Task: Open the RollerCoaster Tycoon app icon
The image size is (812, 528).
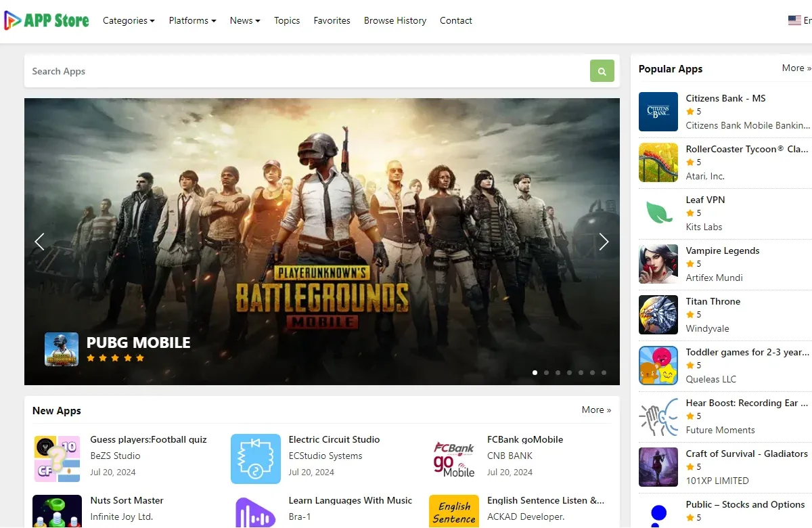Action: 658,162
